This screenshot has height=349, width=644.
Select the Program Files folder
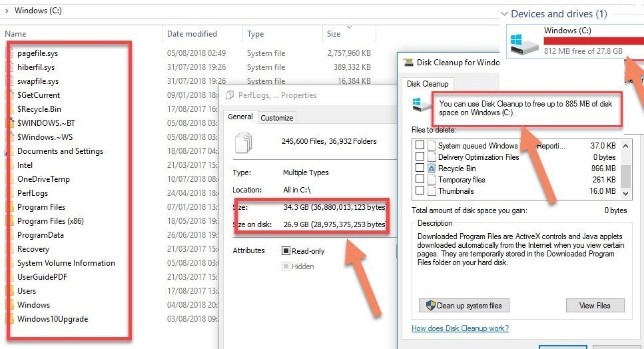coord(41,206)
